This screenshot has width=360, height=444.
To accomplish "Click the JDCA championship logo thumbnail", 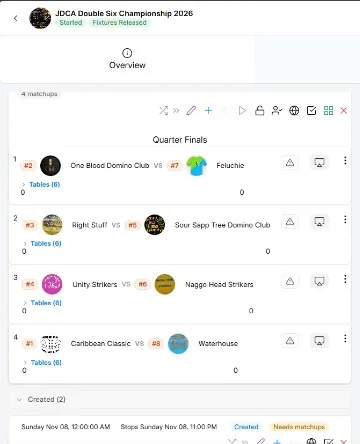I will (40, 18).
